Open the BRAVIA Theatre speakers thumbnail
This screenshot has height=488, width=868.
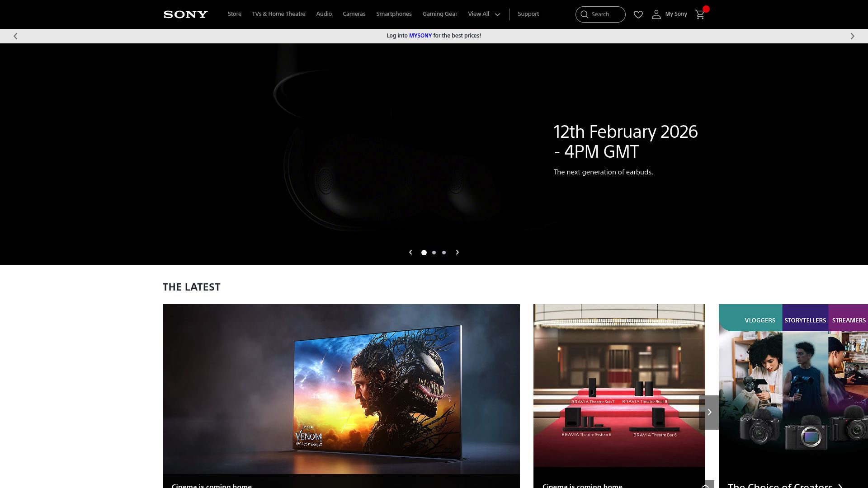tap(619, 385)
